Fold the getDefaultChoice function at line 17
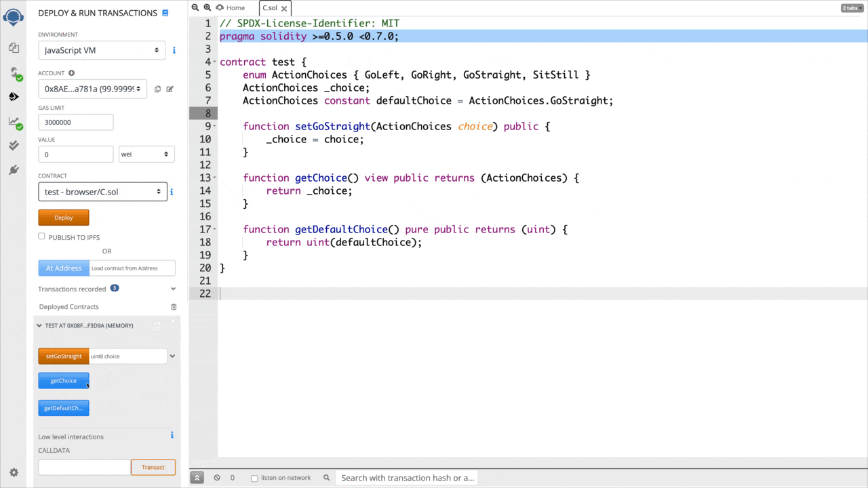The width and height of the screenshot is (868, 488). coord(215,229)
